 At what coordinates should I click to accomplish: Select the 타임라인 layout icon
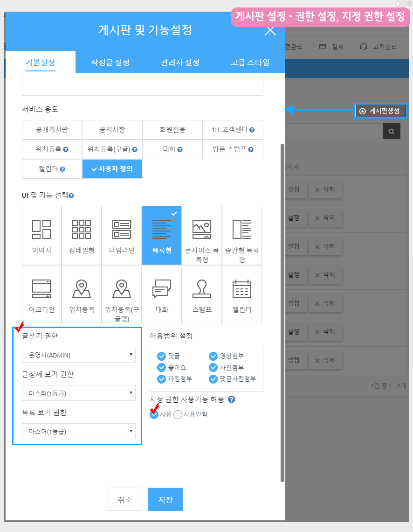pos(122,230)
